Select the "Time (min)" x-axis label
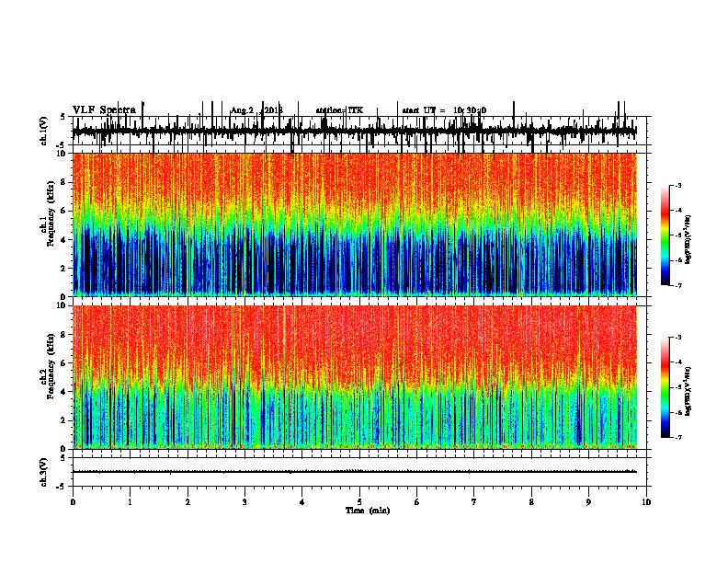This screenshot has height=563, width=728. pos(368,511)
